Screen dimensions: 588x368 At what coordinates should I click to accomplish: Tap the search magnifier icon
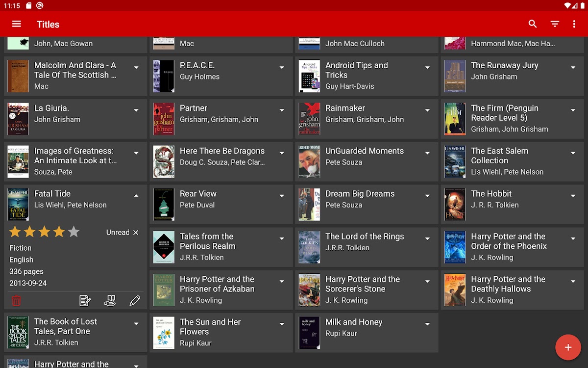point(533,24)
